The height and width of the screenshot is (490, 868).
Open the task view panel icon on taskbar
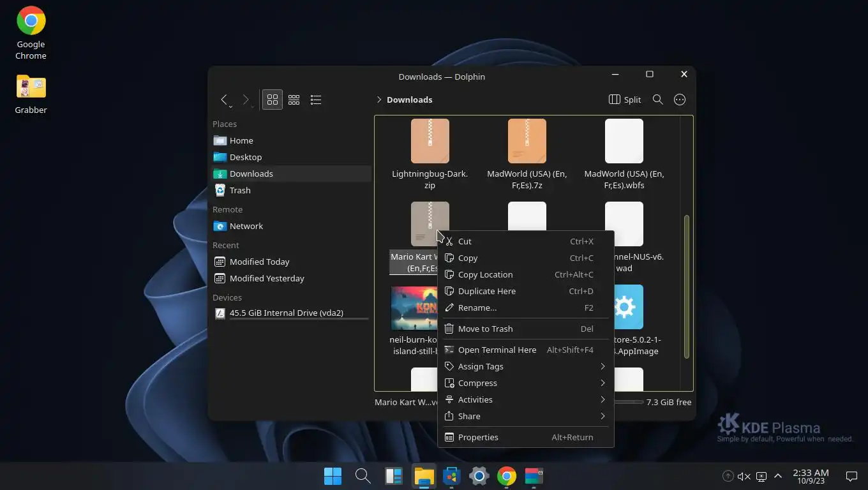394,476
